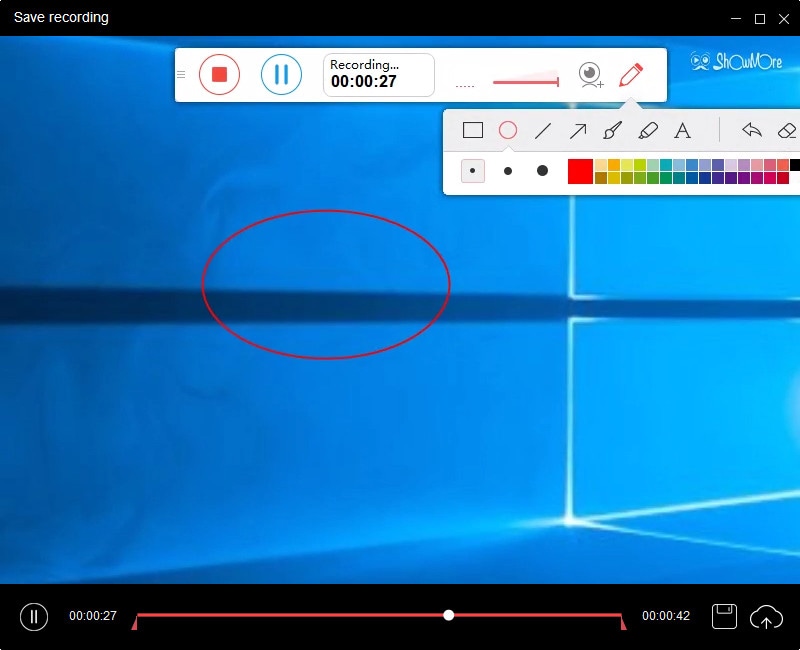800x650 pixels.
Task: Select the straight line tool
Action: tap(543, 131)
